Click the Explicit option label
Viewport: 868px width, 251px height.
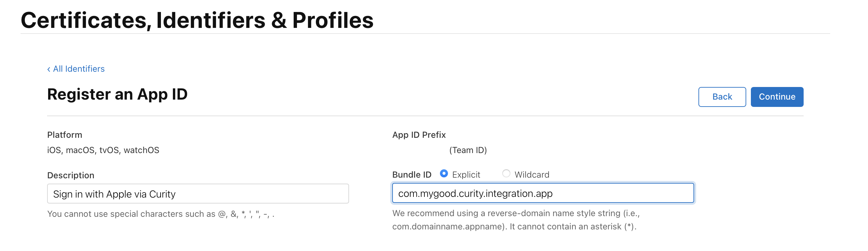pos(466,175)
